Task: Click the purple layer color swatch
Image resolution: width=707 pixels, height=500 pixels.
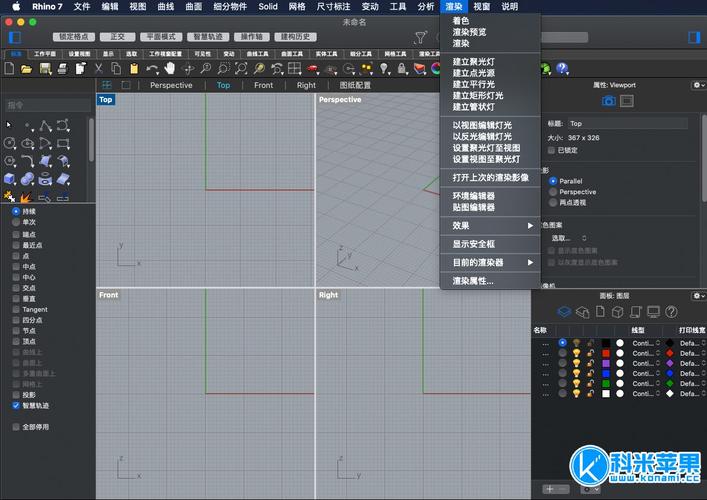Action: (x=606, y=363)
